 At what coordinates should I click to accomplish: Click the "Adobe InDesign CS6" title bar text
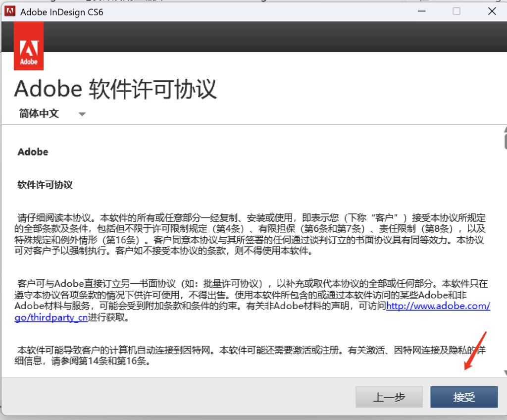[62, 11]
